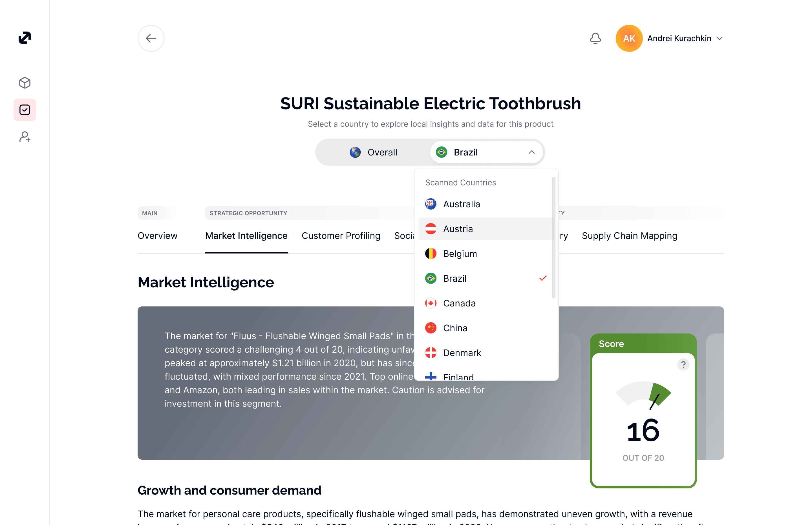Screen dimensions: 812x525
Task: Click the country list scrollbar
Action: [553, 239]
